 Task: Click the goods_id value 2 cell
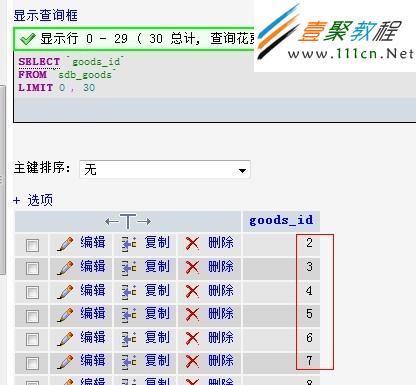[281, 244]
